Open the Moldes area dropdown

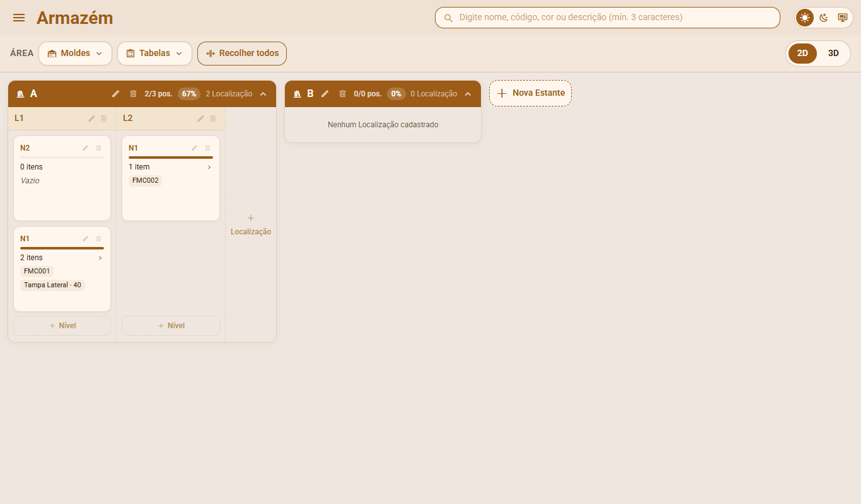tap(75, 54)
